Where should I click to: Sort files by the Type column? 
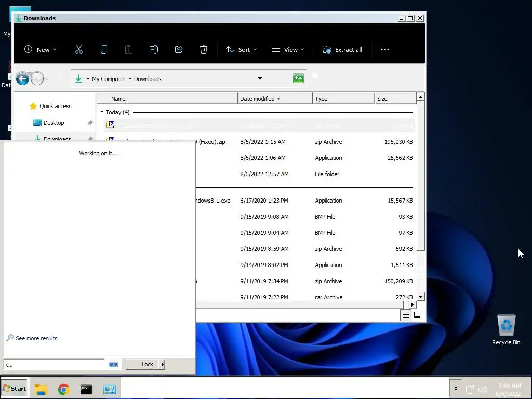pos(343,99)
